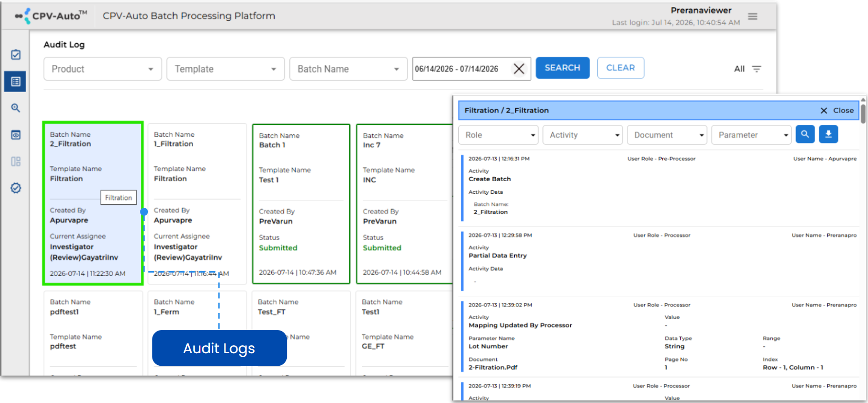The width and height of the screenshot is (868, 403).
Task: Open the Document filter dropdown
Action: 667,135
